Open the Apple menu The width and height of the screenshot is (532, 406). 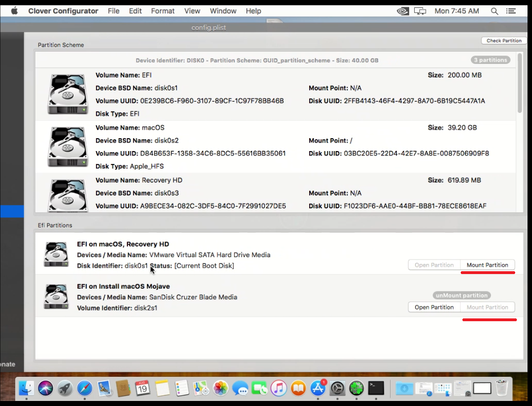[x=14, y=11]
